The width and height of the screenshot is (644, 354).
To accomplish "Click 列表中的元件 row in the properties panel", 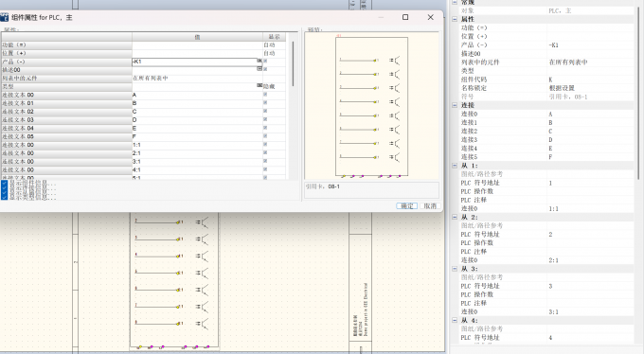I will [546, 62].
